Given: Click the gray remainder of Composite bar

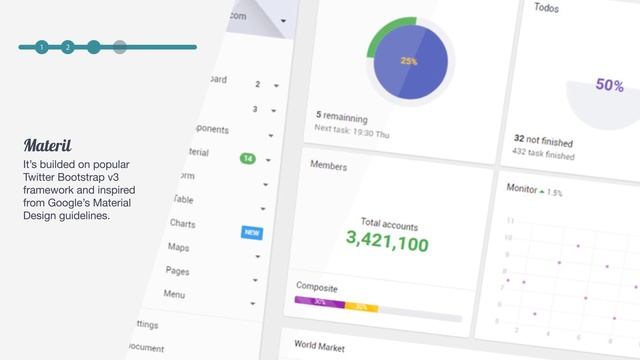Looking at the screenshot, I should click(x=420, y=313).
